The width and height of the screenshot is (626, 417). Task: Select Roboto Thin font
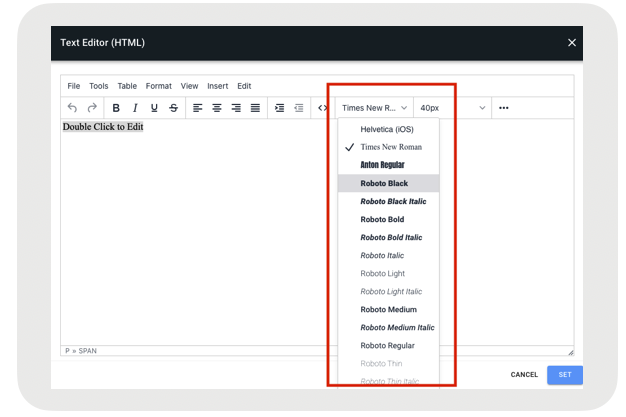coord(388,363)
